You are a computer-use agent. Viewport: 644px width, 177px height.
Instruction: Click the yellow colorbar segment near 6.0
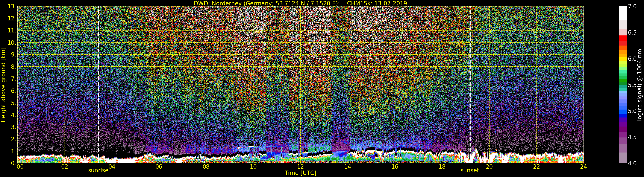[623, 60]
